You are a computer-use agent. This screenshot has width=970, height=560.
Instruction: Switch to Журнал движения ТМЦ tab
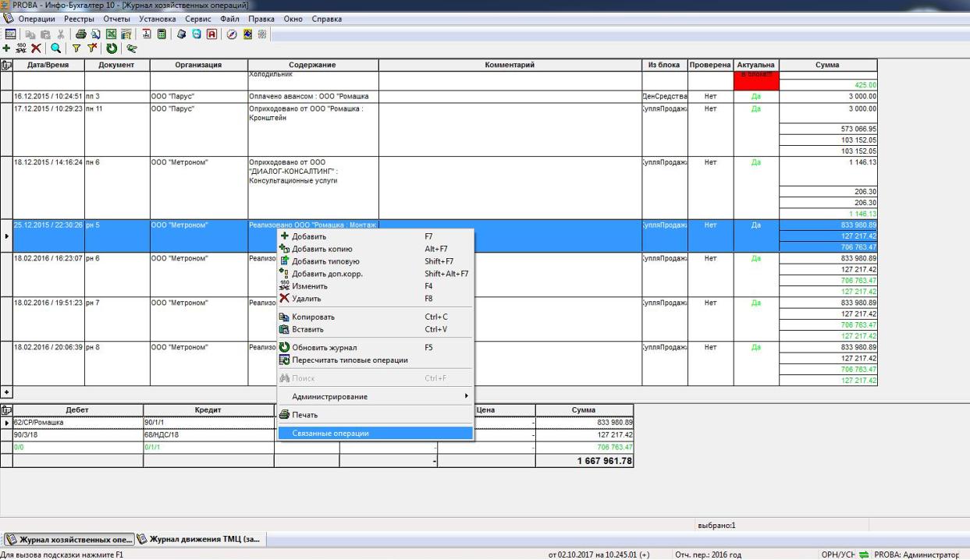(x=201, y=539)
